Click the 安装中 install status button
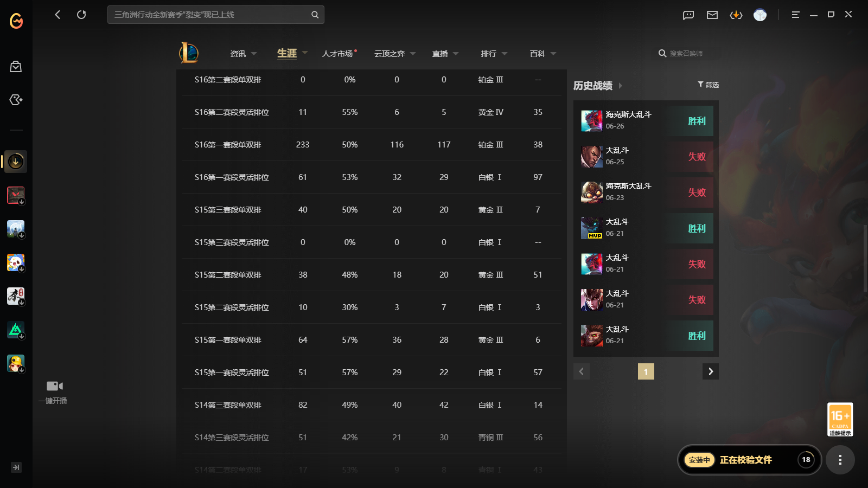 (x=699, y=460)
